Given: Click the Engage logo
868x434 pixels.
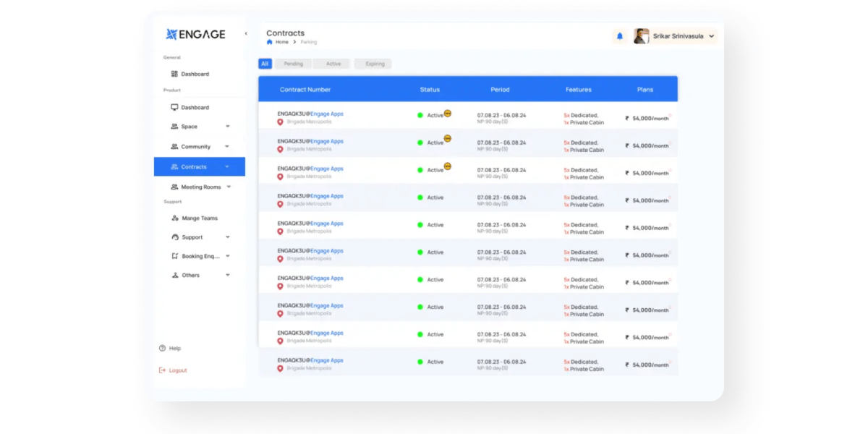Looking at the screenshot, I should click(195, 34).
